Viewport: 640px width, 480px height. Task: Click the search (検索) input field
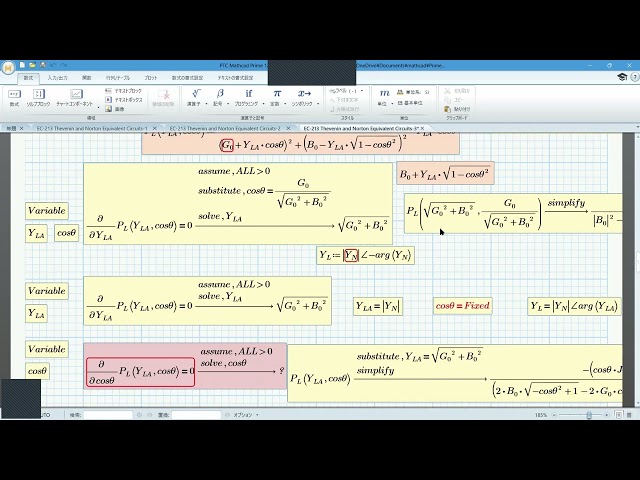(108, 415)
